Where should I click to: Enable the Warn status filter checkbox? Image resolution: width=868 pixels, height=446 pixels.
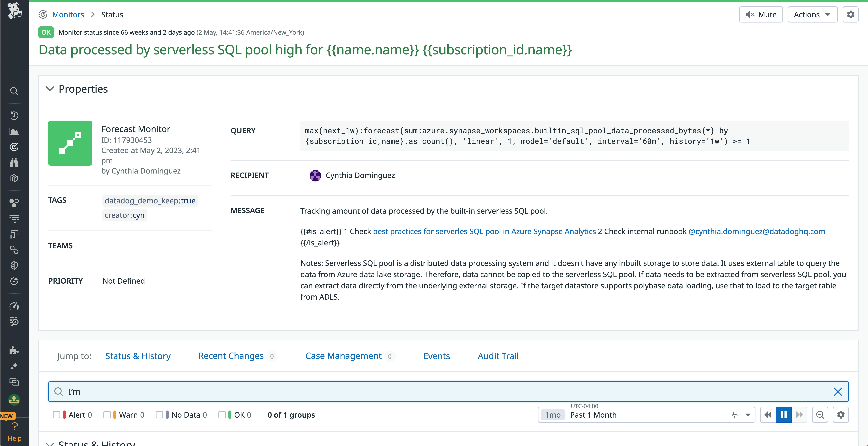(x=107, y=415)
